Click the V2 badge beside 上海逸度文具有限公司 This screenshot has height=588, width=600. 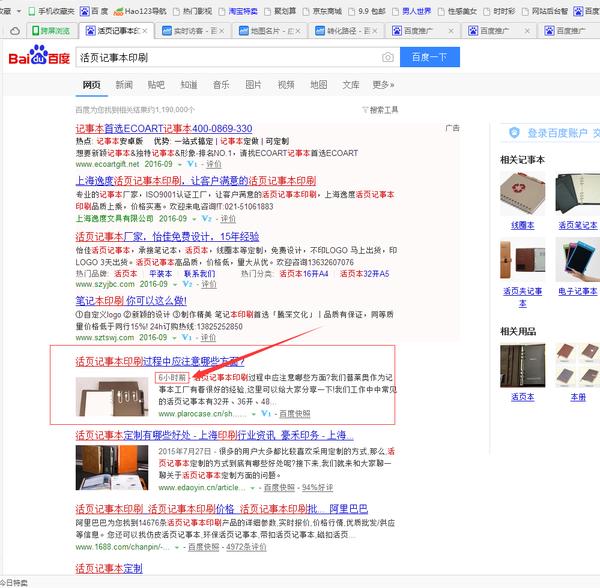207,219
